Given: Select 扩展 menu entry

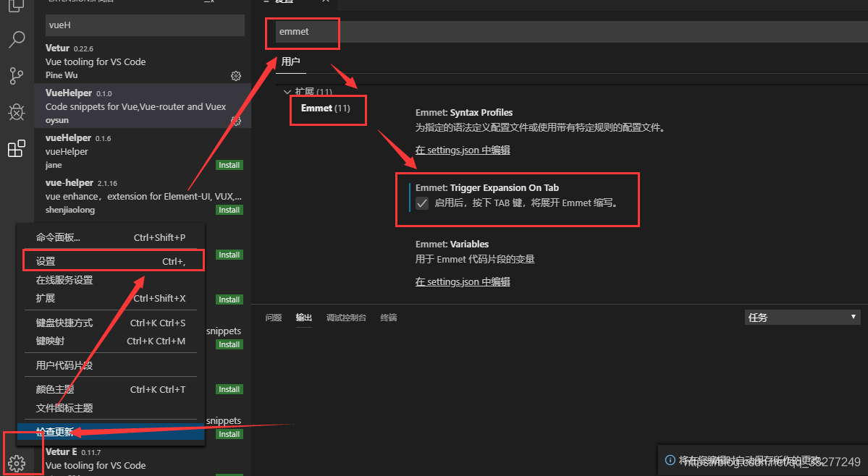Looking at the screenshot, I should (111, 298).
